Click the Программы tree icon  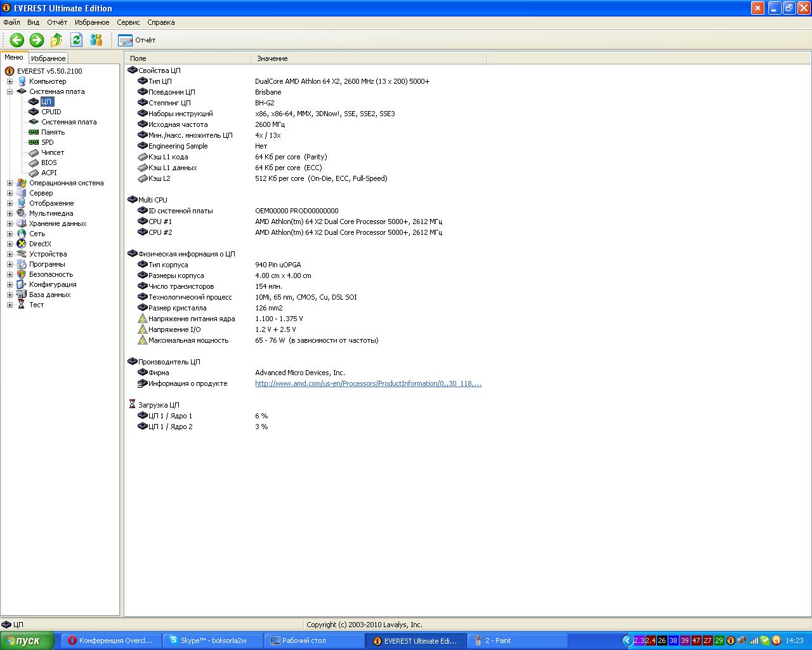(x=22, y=264)
